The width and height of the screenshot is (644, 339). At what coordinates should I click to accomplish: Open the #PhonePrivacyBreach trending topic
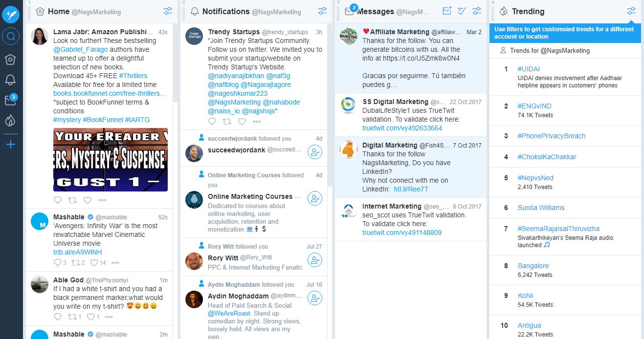coord(552,136)
